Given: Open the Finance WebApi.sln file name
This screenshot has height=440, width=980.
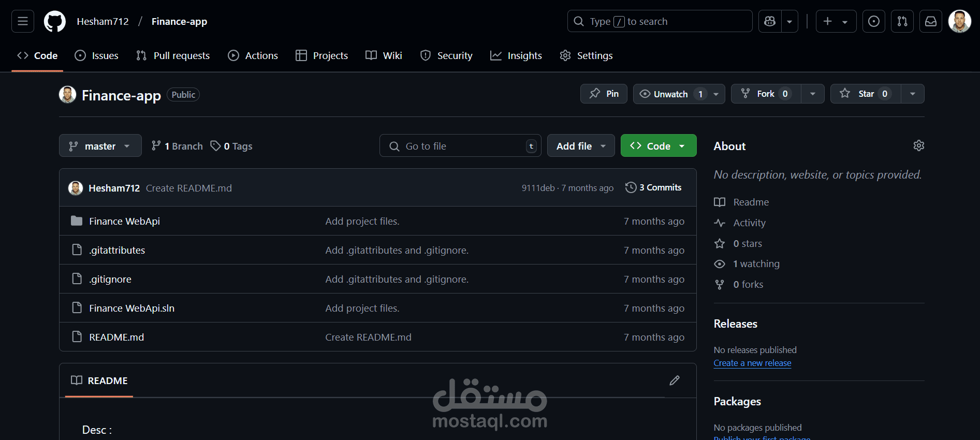Looking at the screenshot, I should [132, 308].
